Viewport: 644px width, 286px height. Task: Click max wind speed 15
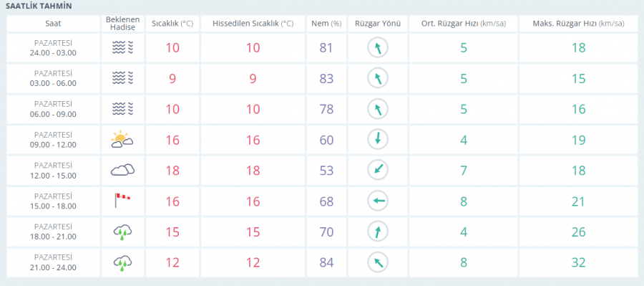point(578,79)
